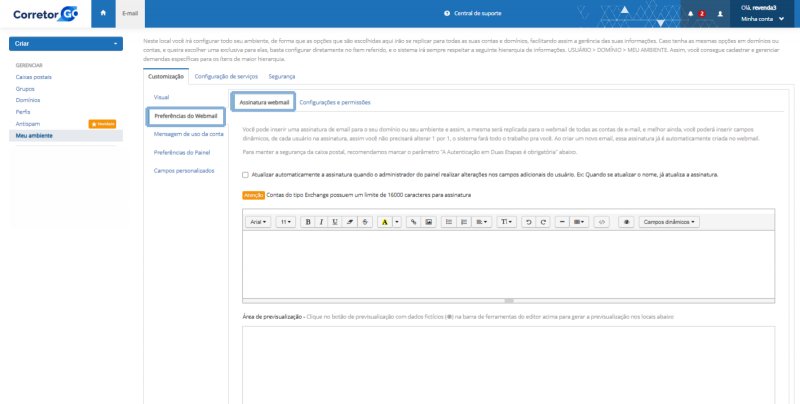Switch to Customização tab
Screen dimensions: 800x404
coord(166,77)
